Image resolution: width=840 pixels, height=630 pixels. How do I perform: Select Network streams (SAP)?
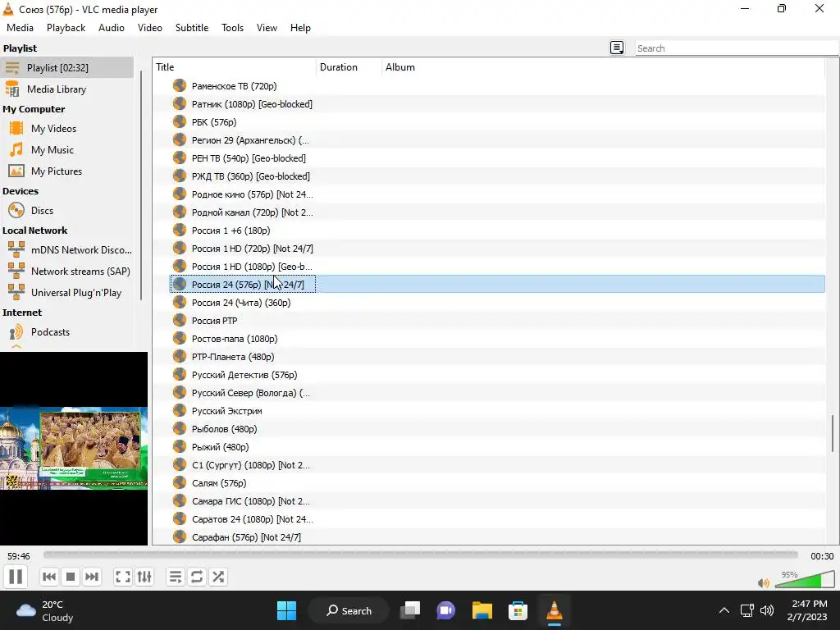(x=67, y=272)
